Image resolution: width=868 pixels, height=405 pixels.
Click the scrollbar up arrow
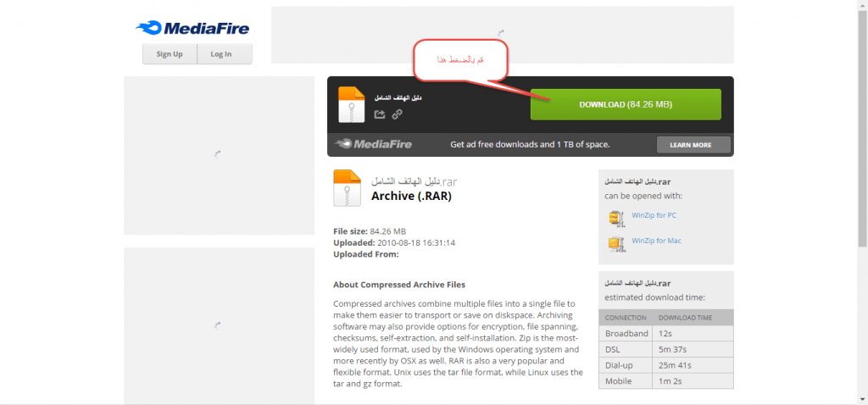[862, 4]
